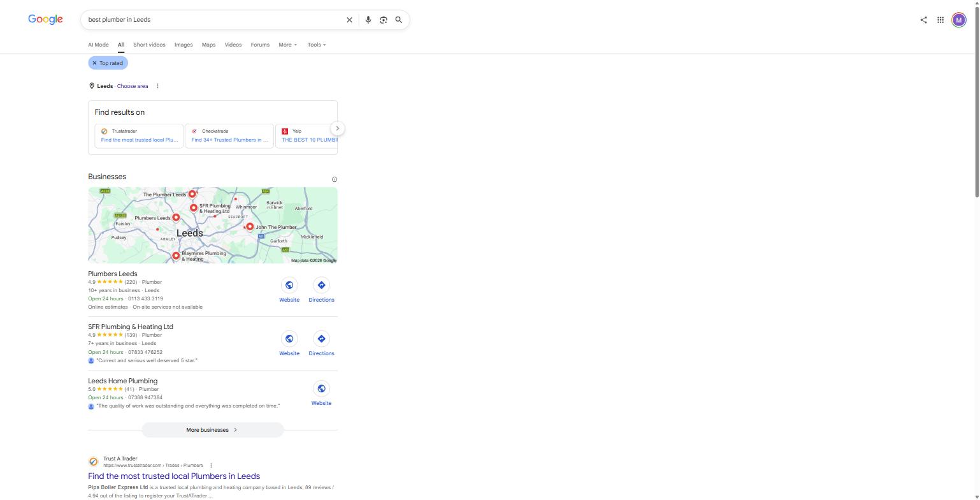
Task: Select Blaymires Plumbing & Heating map pin
Action: [176, 256]
